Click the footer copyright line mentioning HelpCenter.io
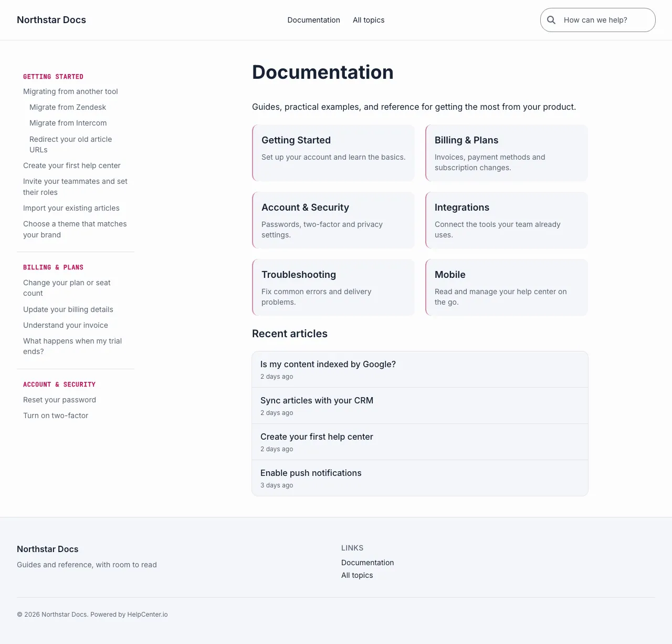The height and width of the screenshot is (644, 672). (92, 615)
